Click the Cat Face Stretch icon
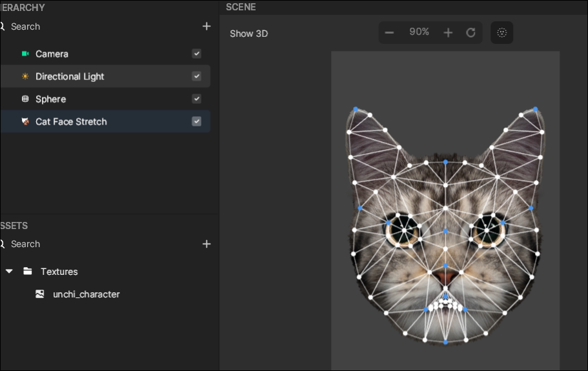Screen dimensions: 588x371 [x=25, y=121]
